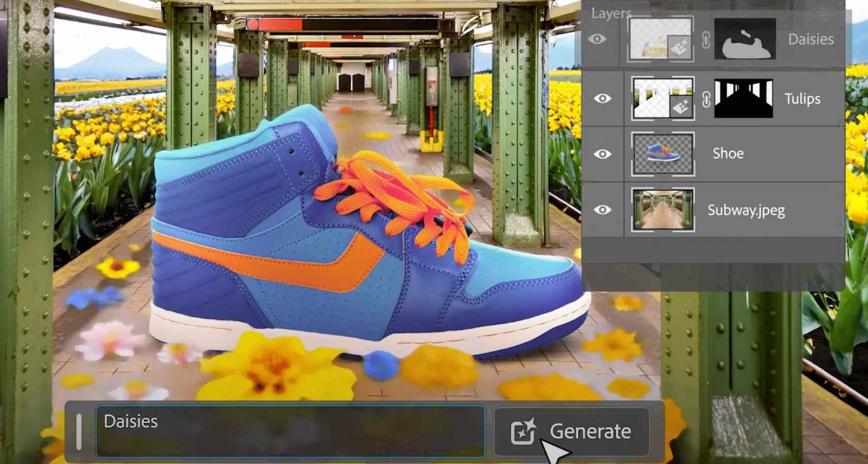The width and height of the screenshot is (868, 464).
Task: Select the Daisies layer thumbnail
Action: 661,39
